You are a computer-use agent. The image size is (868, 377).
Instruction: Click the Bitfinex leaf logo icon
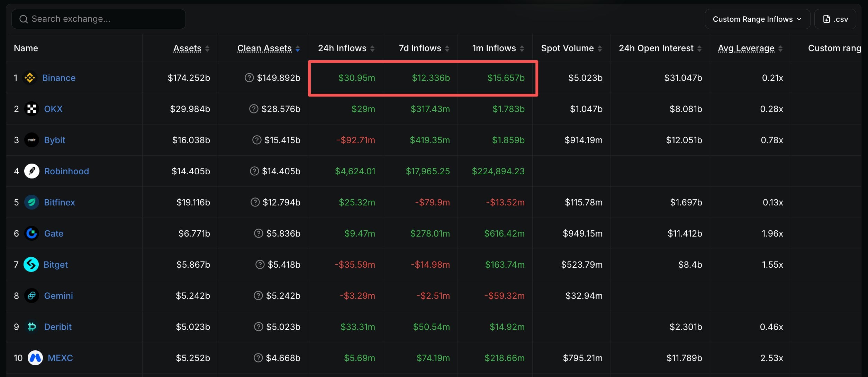(31, 202)
